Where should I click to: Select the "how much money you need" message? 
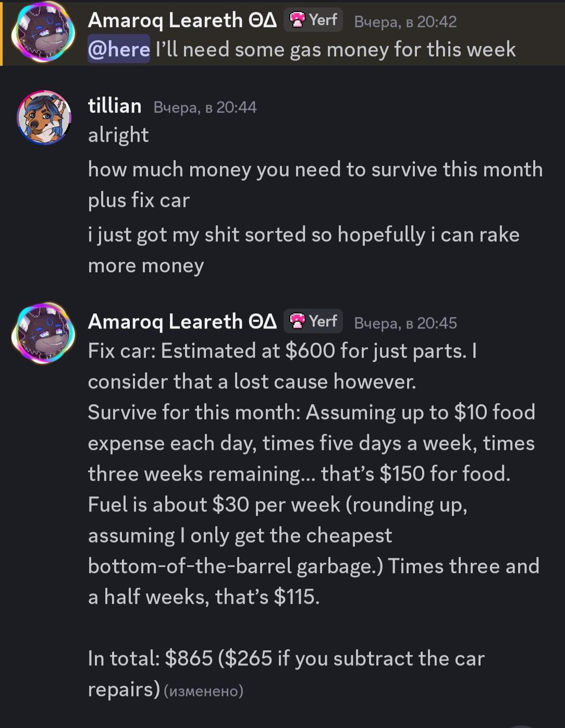(315, 185)
